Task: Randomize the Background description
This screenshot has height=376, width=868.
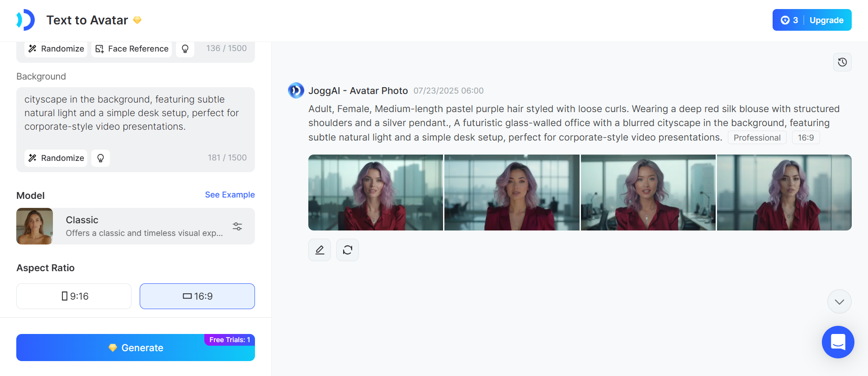Action: pos(56,158)
